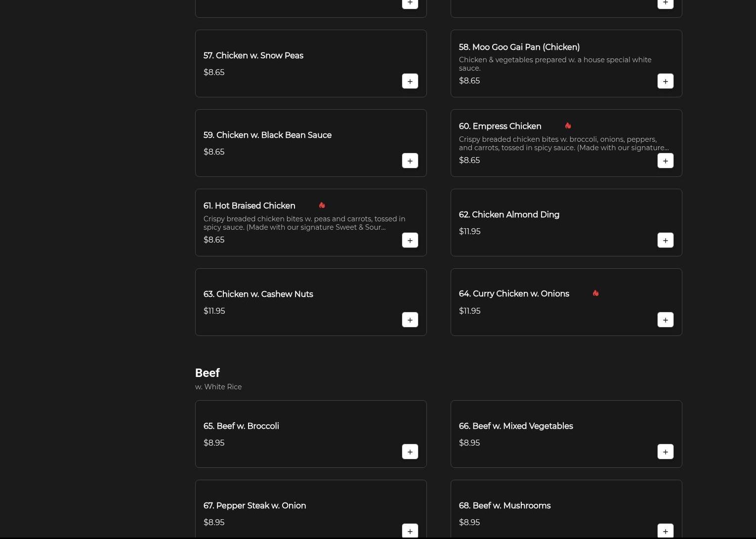This screenshot has height=539, width=756.
Task: Tap plus button for Curry Chicken w. Onions
Action: point(665,320)
